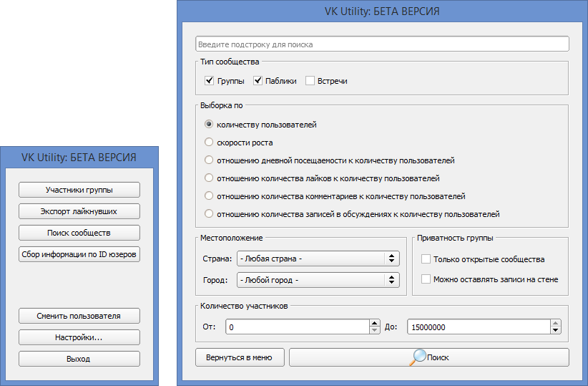The height and width of the screenshot is (386, 588).
Task: Open Настройки... in the menu window
Action: (79, 337)
